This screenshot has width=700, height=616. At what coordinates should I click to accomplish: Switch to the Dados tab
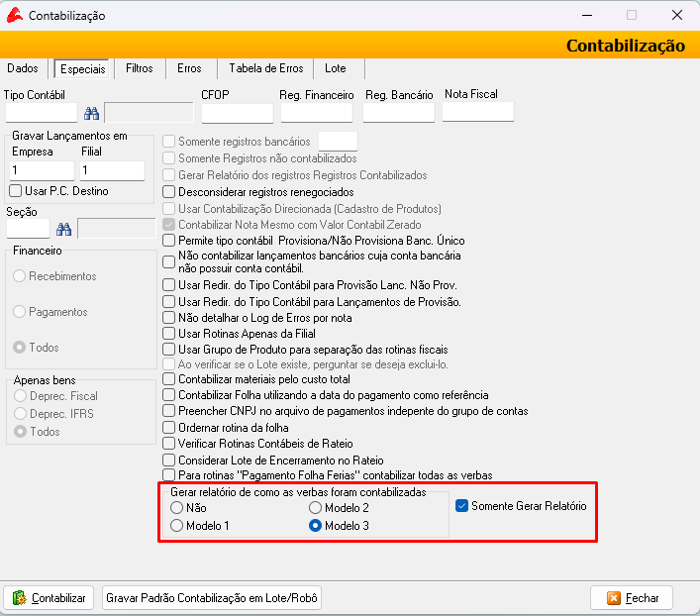tap(23, 68)
